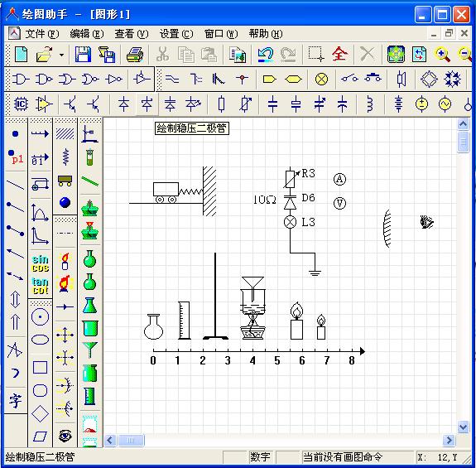Restore the inner document window

[449, 33]
